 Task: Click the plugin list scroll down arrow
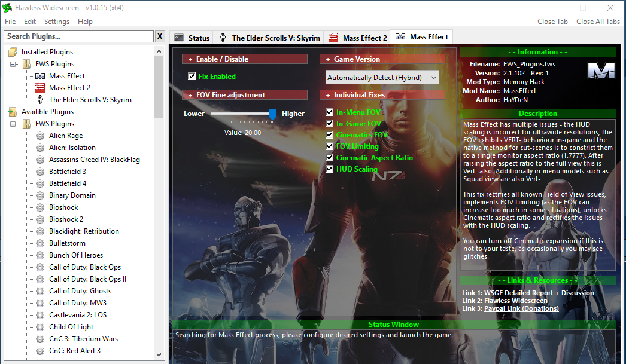[x=159, y=355]
